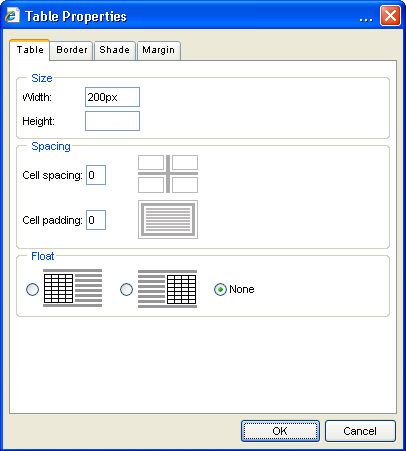The width and height of the screenshot is (406, 451).
Task: Click the Cancel button
Action: click(x=360, y=431)
